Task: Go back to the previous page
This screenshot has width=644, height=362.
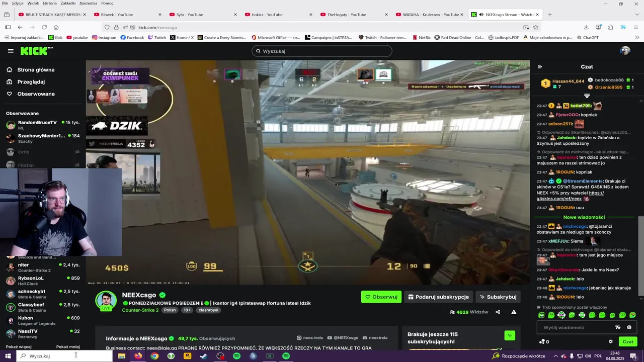Action: [x=20, y=27]
